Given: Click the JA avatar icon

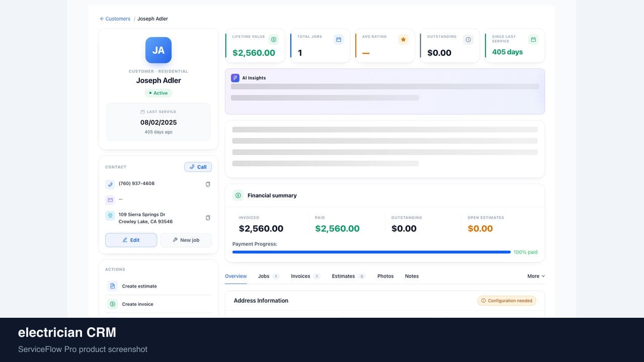Looking at the screenshot, I should click(158, 50).
